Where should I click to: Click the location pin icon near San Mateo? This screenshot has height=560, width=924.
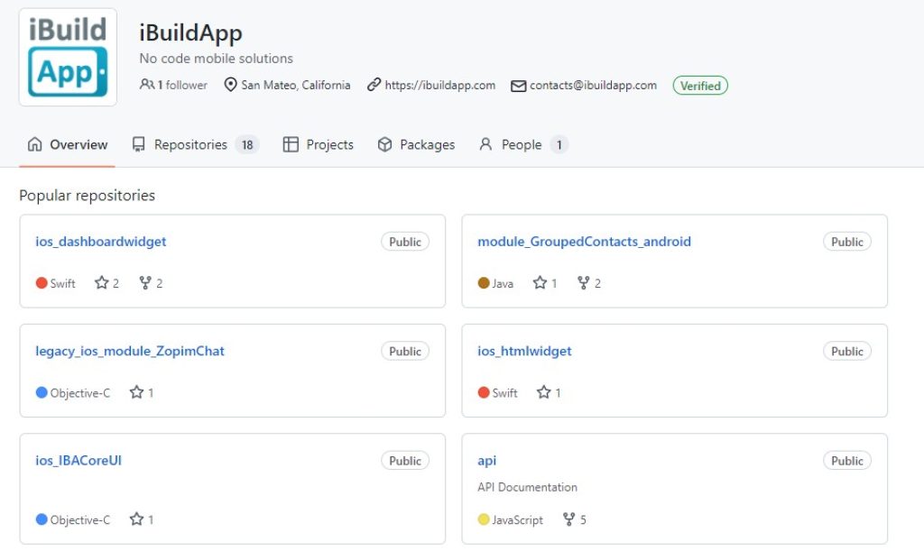229,85
